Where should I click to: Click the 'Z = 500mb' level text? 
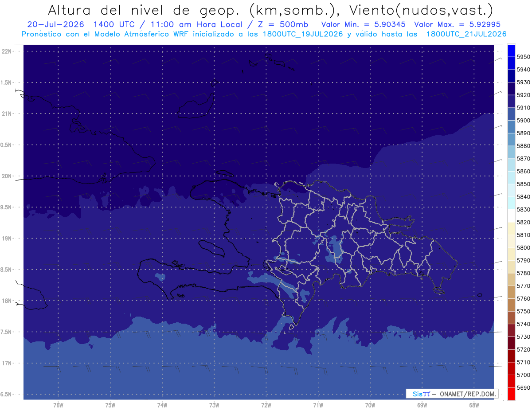coord(281,24)
